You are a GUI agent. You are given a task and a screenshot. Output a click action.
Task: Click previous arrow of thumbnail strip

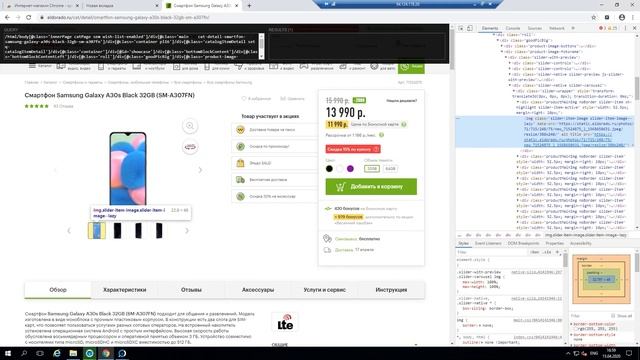point(69,231)
